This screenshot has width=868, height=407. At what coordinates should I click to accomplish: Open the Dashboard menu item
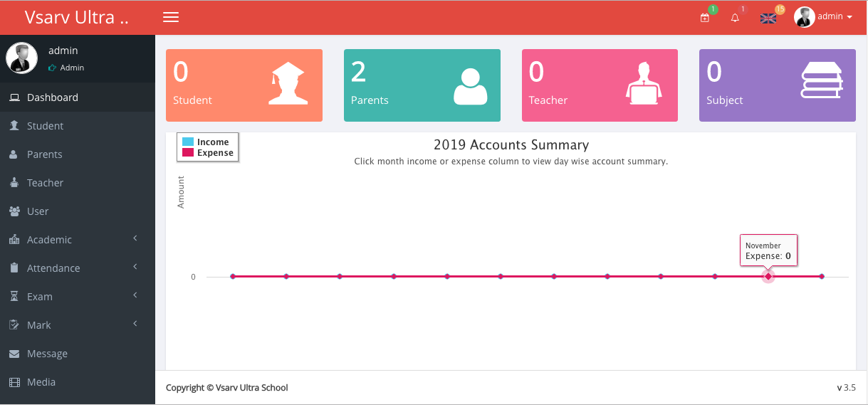(x=53, y=97)
